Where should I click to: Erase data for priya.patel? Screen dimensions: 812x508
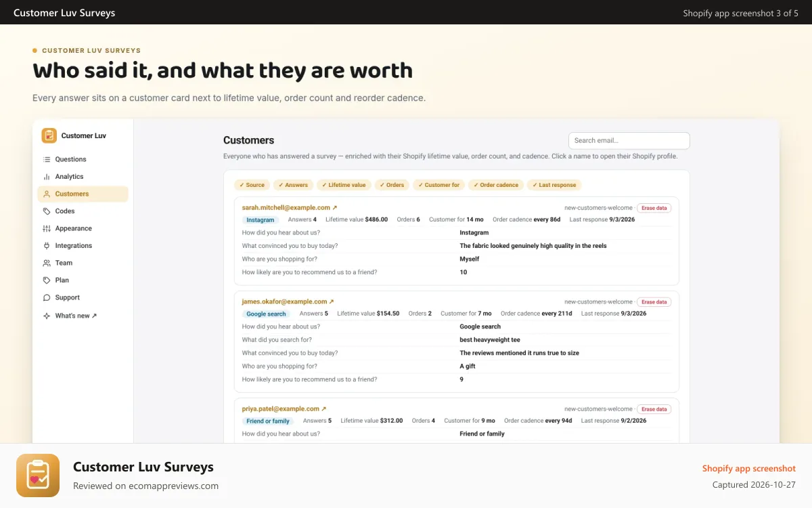pyautogui.click(x=654, y=409)
